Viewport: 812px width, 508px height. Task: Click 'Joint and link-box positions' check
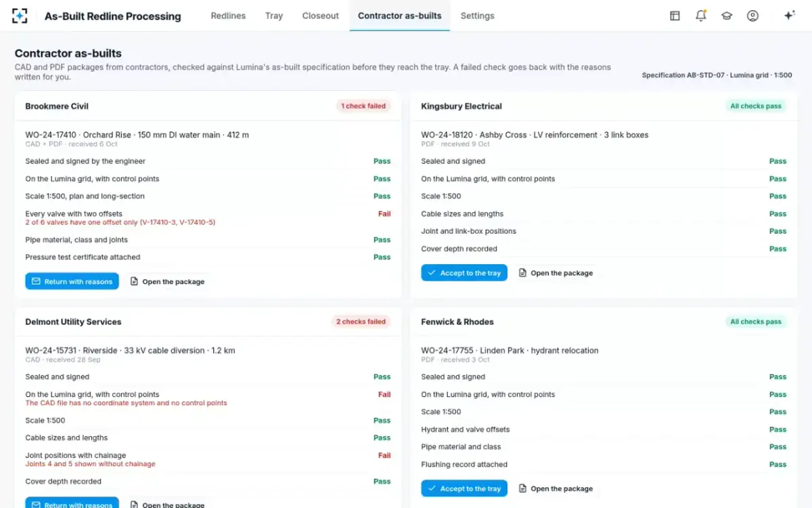click(468, 231)
